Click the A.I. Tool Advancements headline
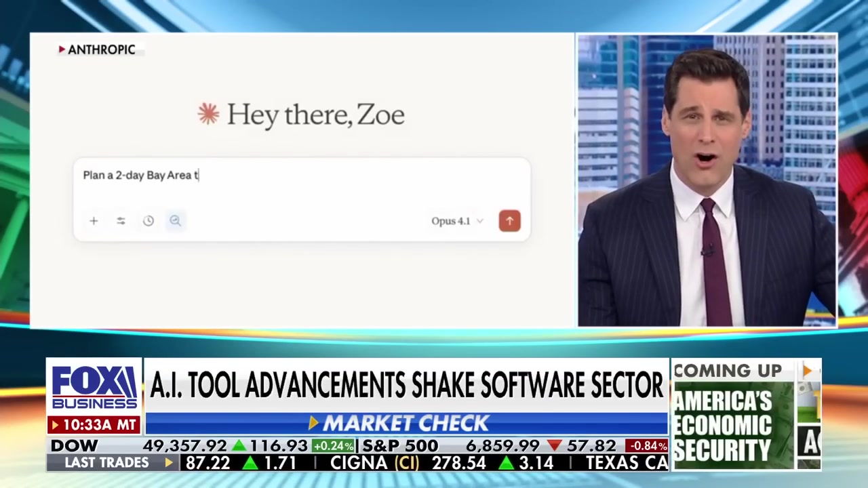The image size is (868, 488). click(406, 386)
